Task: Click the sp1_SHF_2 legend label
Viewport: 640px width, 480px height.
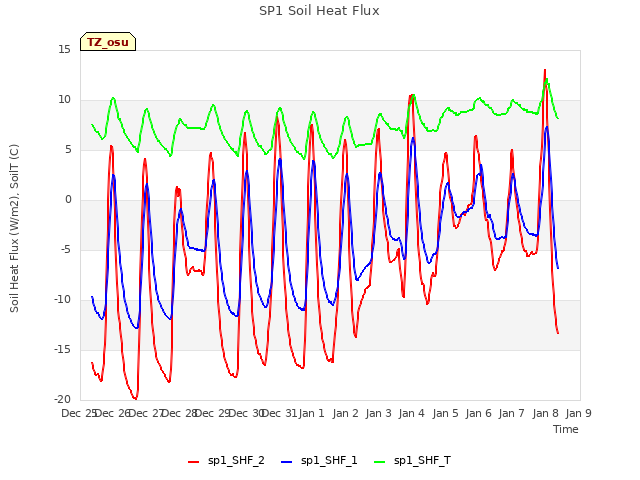Action: pyautogui.click(x=236, y=460)
